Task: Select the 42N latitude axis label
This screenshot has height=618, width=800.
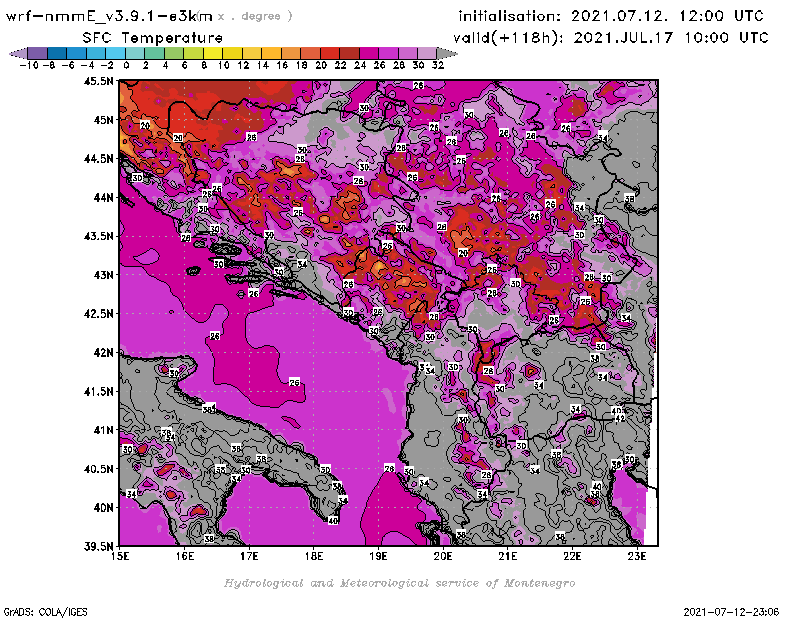Action: click(x=103, y=353)
